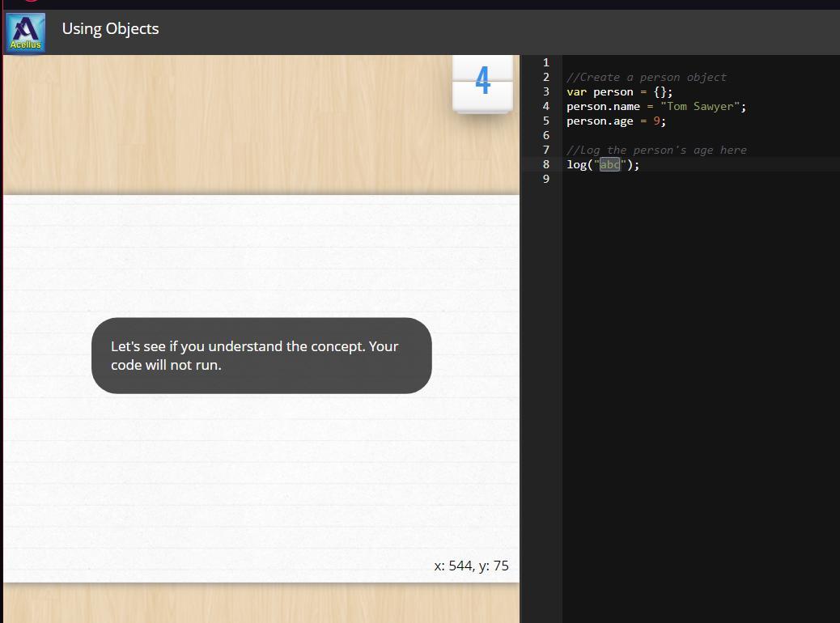Click the "Using Objects" lesson title
Viewport: 840px width, 623px height.
(x=110, y=28)
